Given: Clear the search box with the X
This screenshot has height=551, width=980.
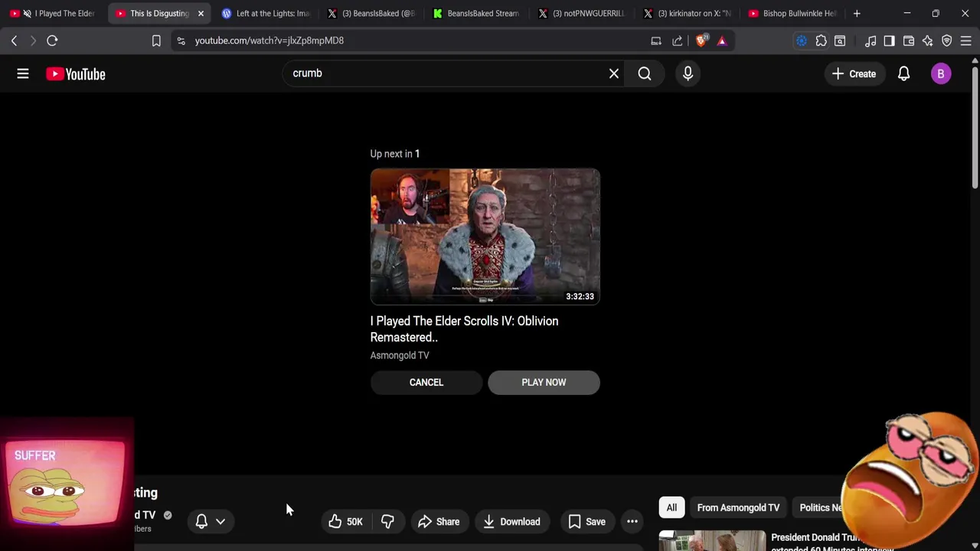Looking at the screenshot, I should pyautogui.click(x=614, y=73).
